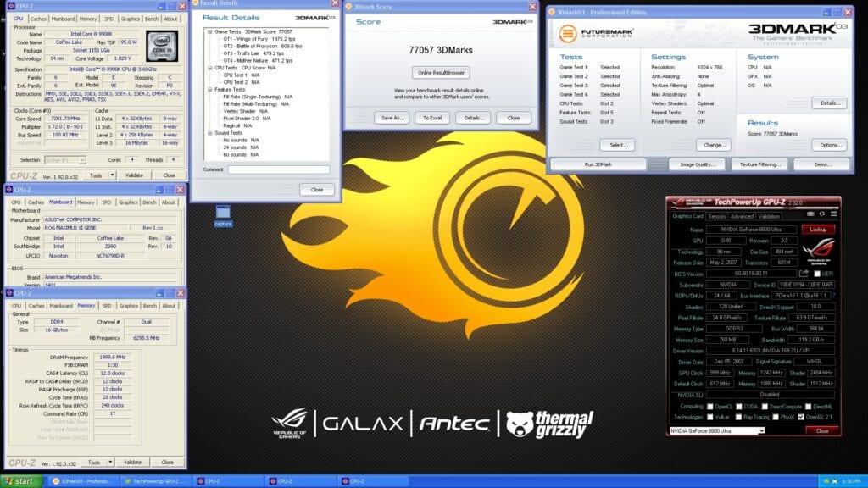Collapse the CPU Tests tree node

pos(210,68)
